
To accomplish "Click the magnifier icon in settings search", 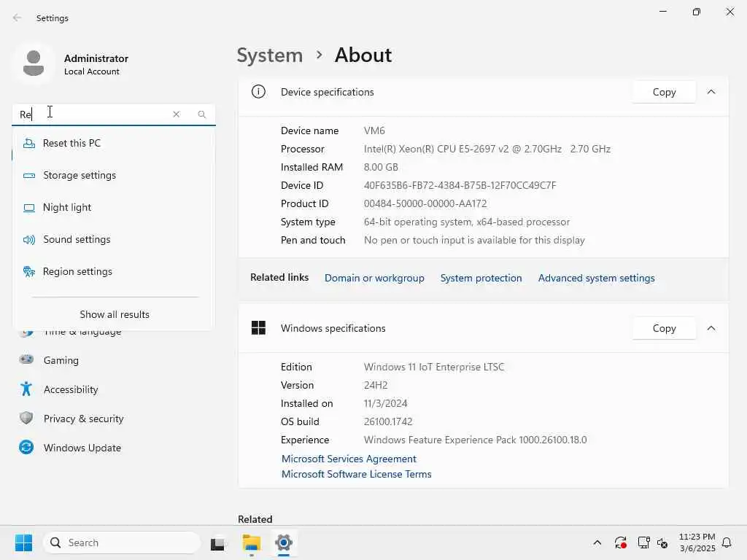I will (202, 114).
